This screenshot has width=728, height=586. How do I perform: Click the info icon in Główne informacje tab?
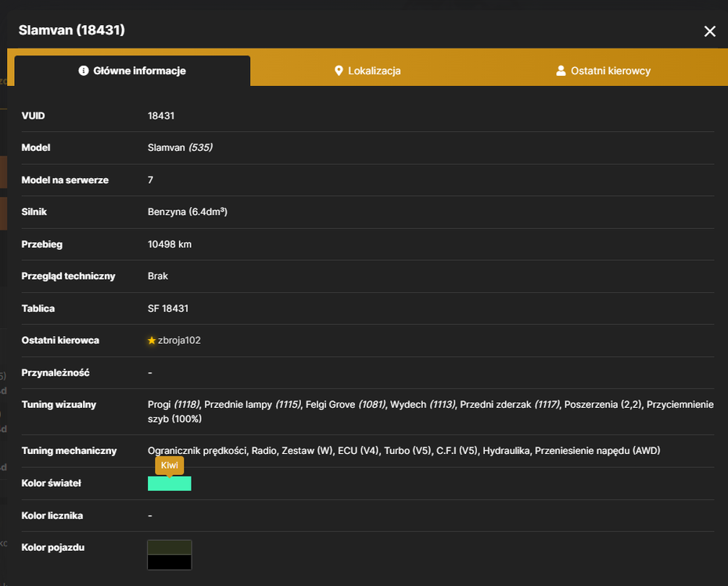pos(84,70)
